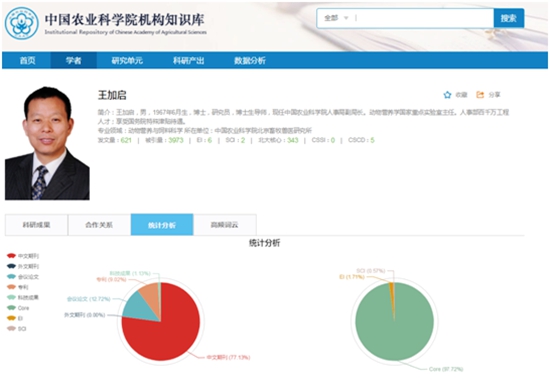Open the 数据分析 data analysis menu
This screenshot has width=550, height=389.
point(250,60)
